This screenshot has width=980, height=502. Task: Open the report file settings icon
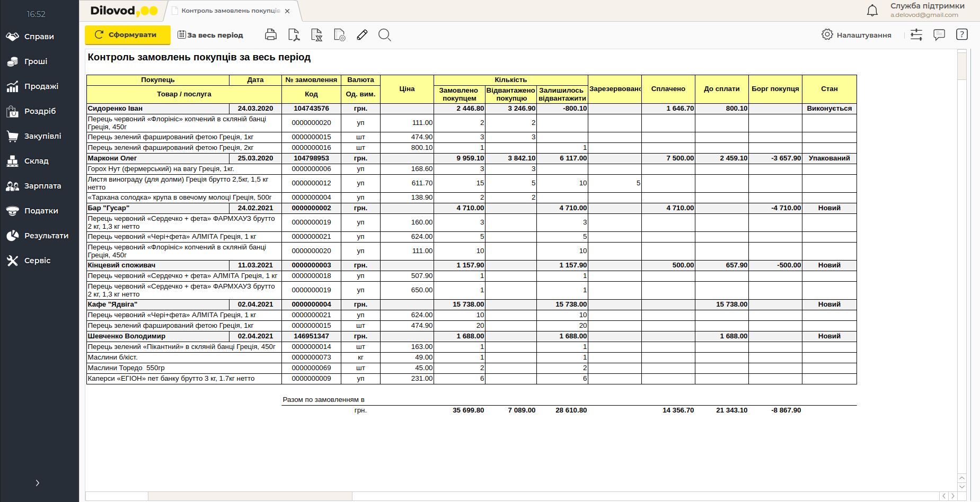pyautogui.click(x=340, y=35)
